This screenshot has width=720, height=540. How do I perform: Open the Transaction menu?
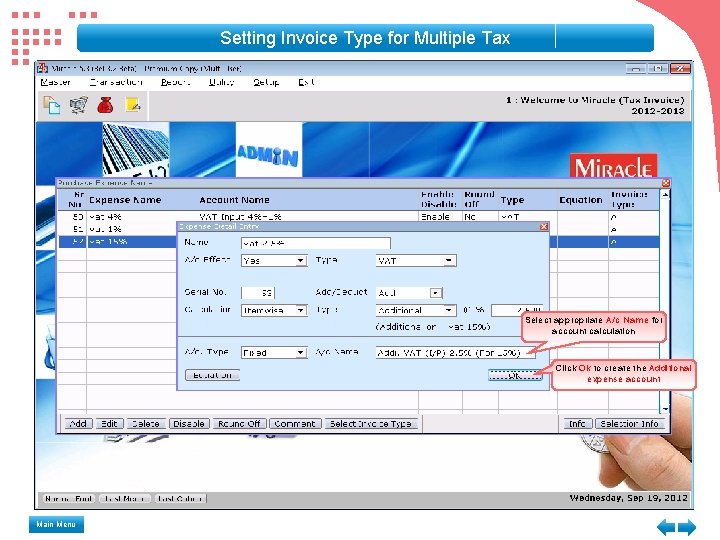(x=116, y=82)
